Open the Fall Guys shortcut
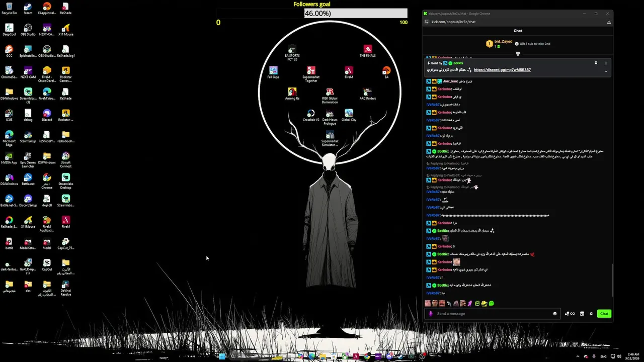Image resolution: width=644 pixels, height=362 pixels. [x=273, y=72]
